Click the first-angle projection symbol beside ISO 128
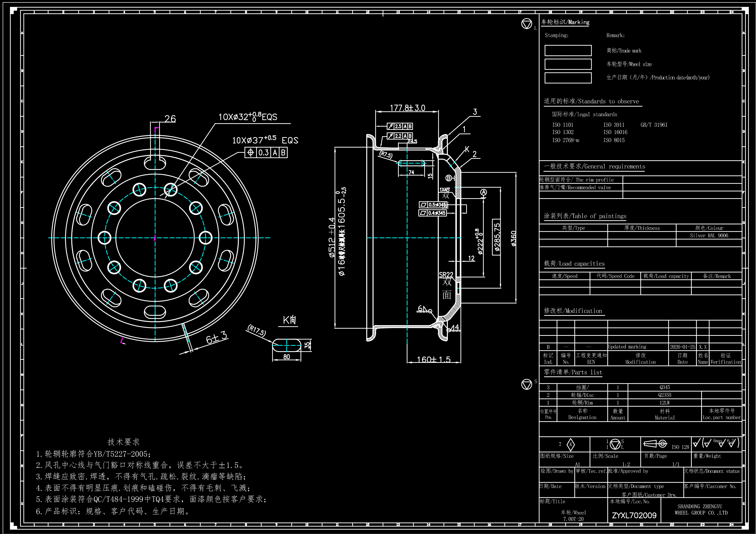 655,444
